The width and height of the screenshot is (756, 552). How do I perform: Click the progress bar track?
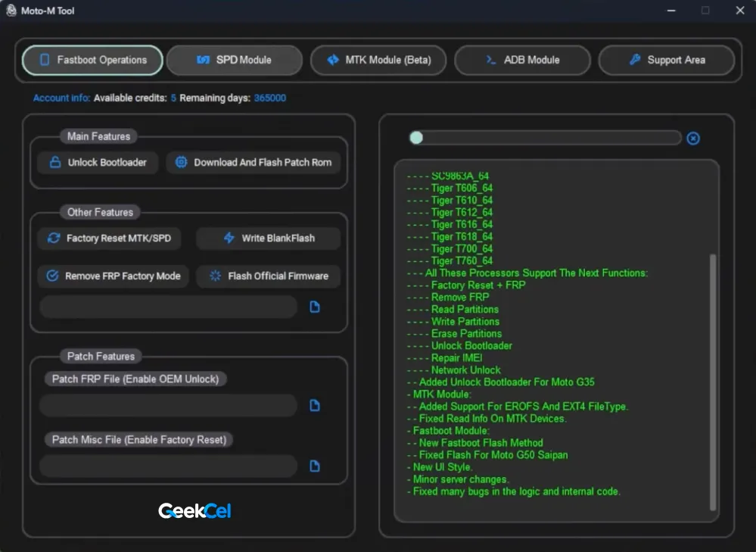coord(546,138)
